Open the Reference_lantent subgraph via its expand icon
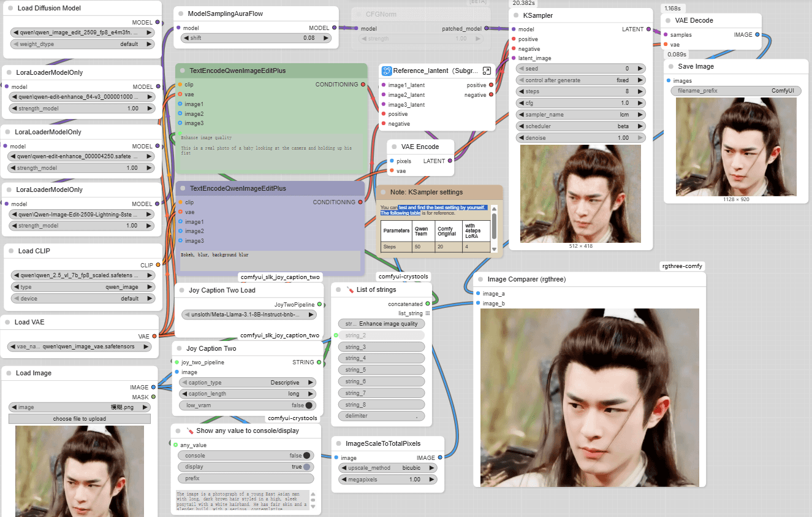Screen dimensions: 812x517 487,71
